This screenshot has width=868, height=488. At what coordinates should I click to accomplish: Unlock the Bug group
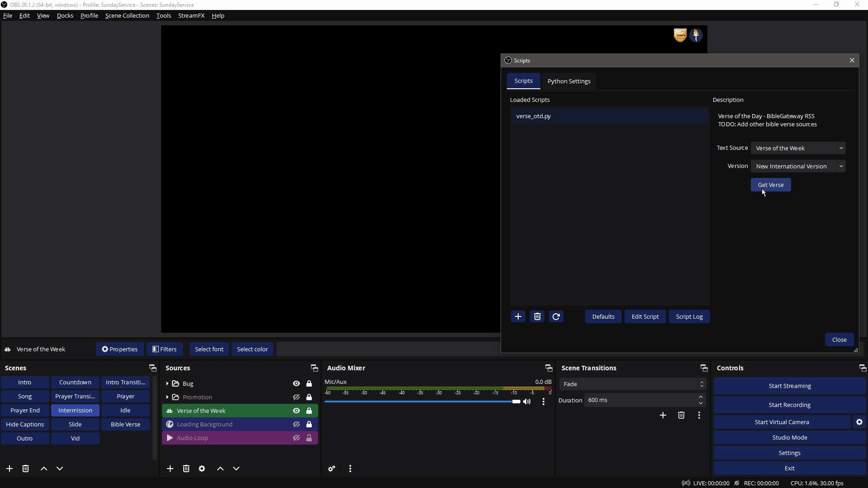pos(309,383)
